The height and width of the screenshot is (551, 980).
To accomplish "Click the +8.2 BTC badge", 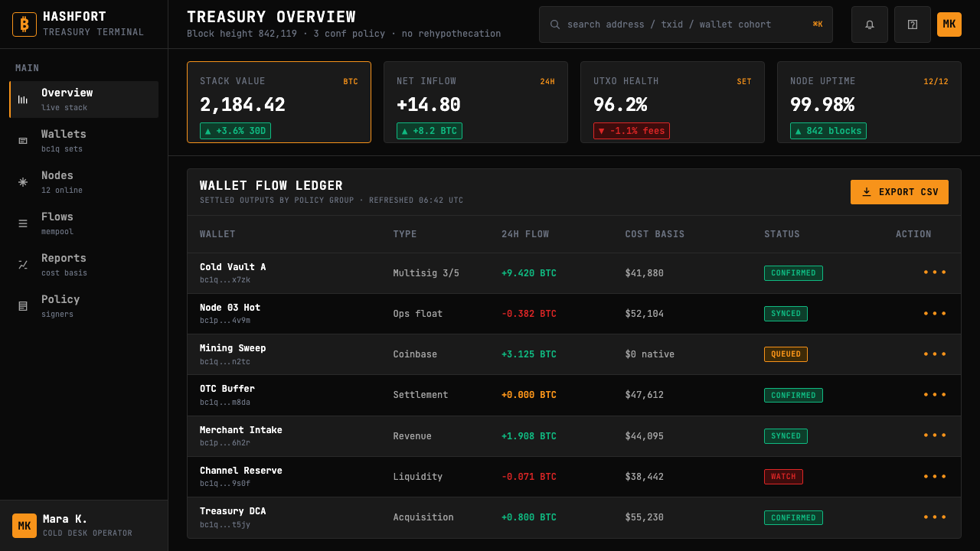I will (x=430, y=131).
